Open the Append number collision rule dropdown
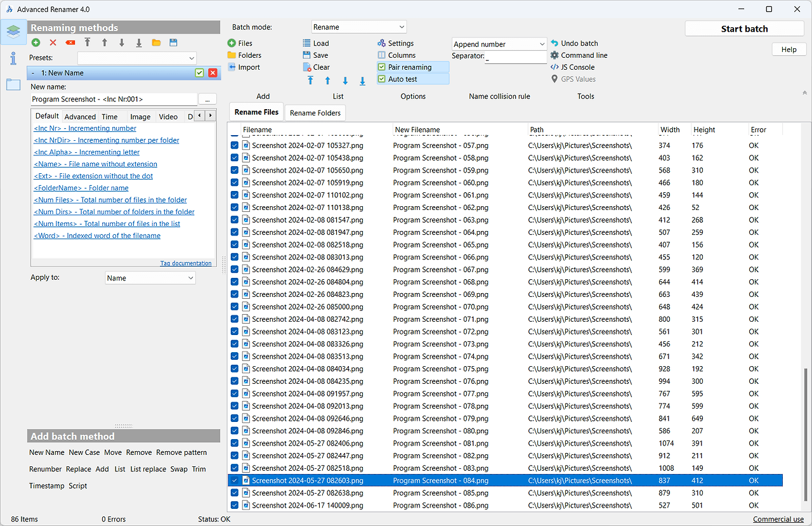 [499, 44]
